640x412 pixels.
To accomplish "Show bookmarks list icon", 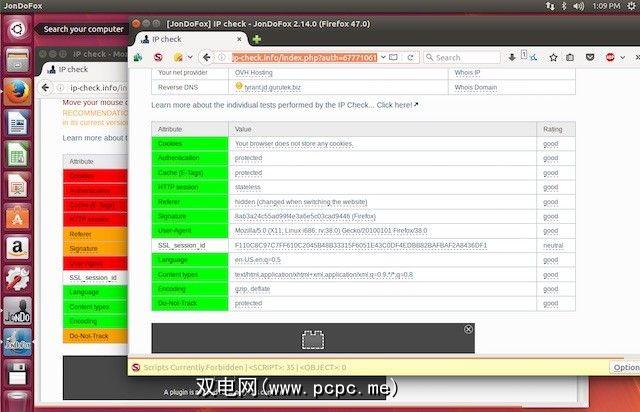I will click(570, 58).
